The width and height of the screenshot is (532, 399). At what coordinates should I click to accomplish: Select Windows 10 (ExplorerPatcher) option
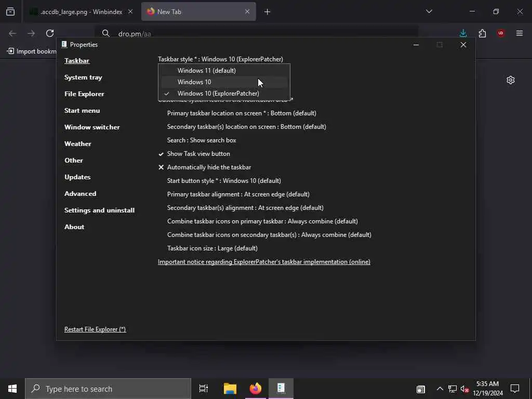click(x=224, y=94)
